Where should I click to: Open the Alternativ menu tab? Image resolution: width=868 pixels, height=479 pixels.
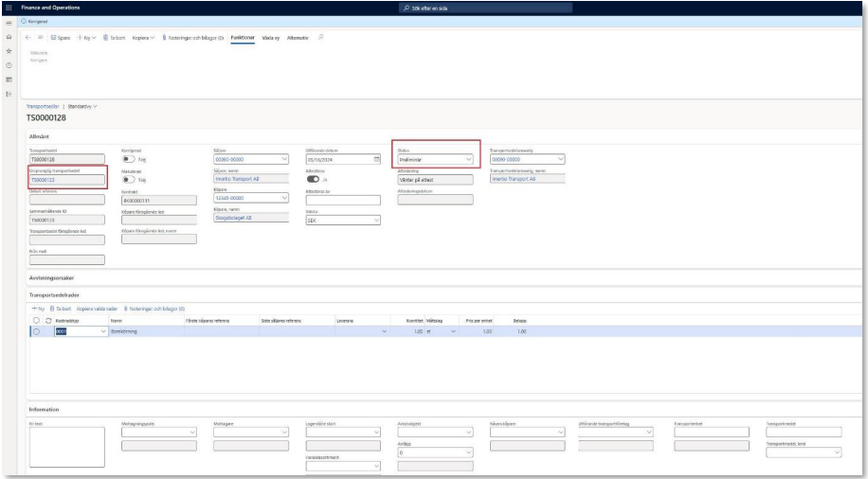click(x=299, y=36)
